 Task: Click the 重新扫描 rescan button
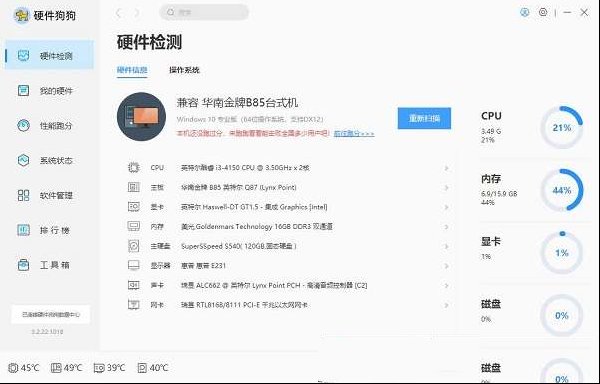coord(424,118)
